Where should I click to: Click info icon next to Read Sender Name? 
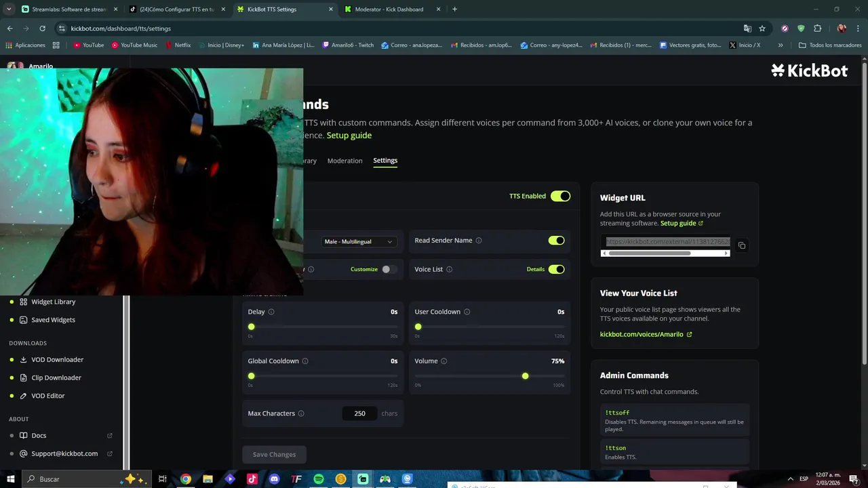click(x=479, y=241)
